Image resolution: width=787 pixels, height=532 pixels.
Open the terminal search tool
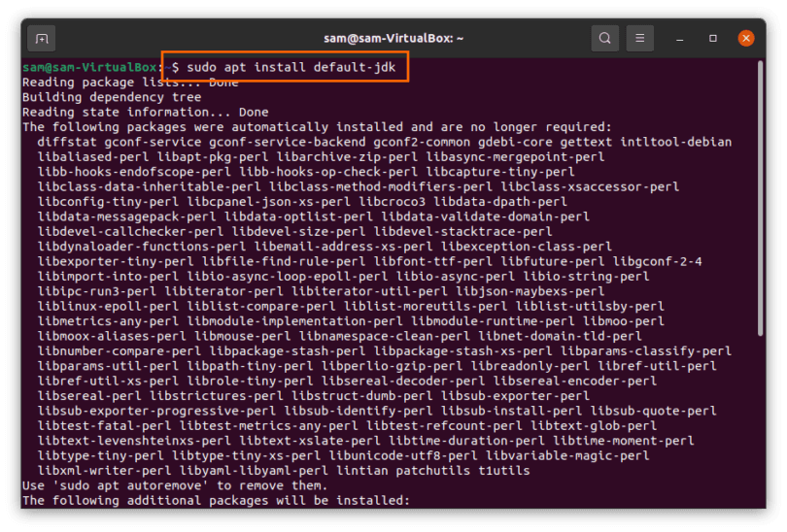coord(604,39)
